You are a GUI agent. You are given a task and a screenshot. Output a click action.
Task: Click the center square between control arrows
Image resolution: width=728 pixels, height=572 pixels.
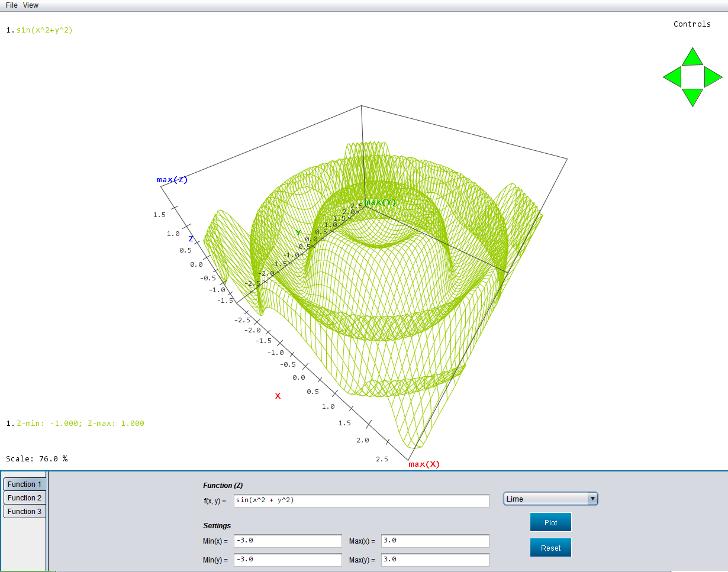(692, 77)
